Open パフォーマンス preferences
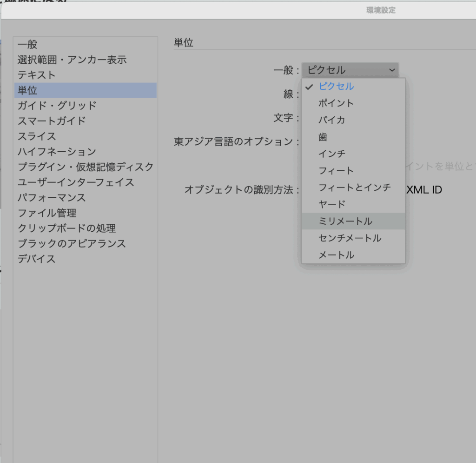This screenshot has height=463, width=476. [86, 197]
